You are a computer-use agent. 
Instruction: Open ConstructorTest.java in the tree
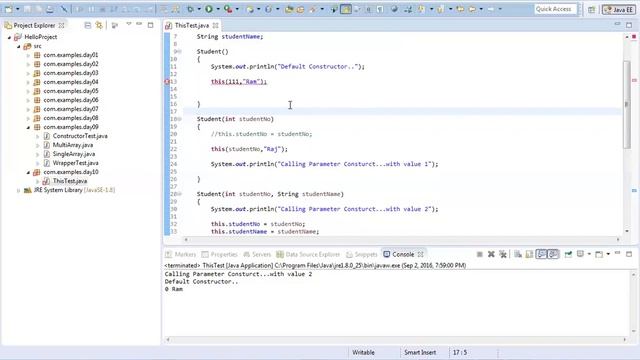[80, 136]
